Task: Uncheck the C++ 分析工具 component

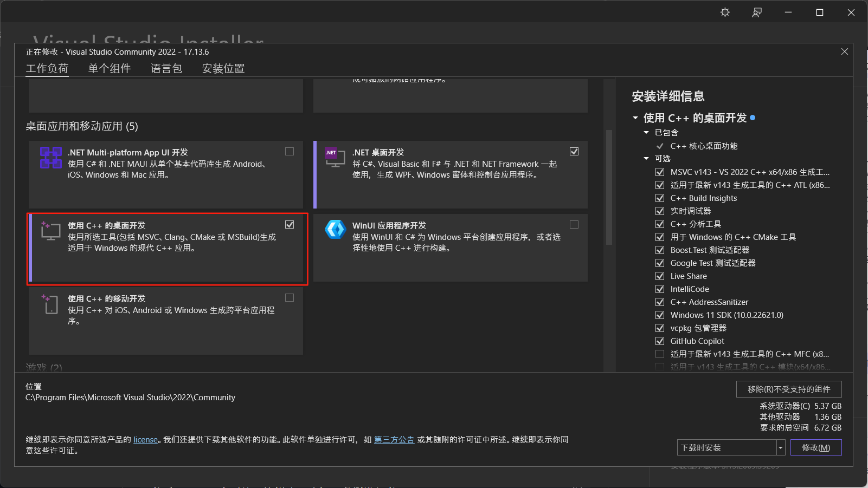Action: [x=660, y=224]
